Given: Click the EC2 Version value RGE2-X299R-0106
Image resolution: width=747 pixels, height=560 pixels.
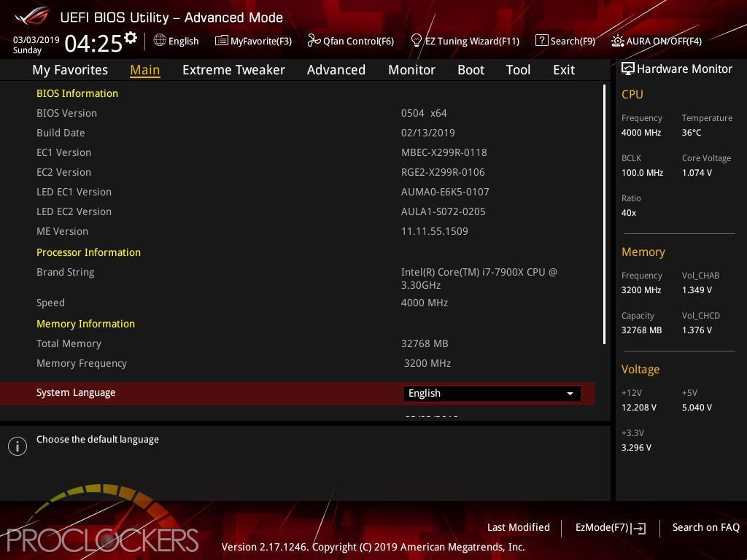Looking at the screenshot, I should [x=443, y=172].
